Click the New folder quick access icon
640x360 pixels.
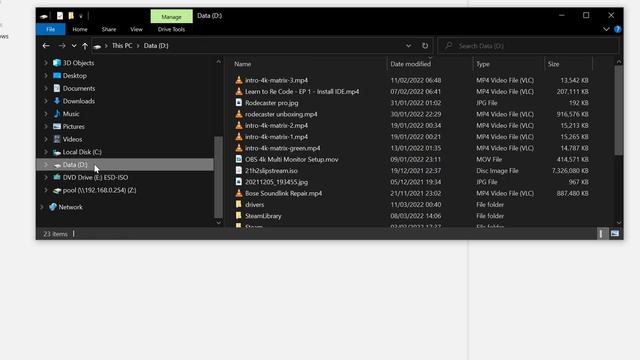pos(71,16)
